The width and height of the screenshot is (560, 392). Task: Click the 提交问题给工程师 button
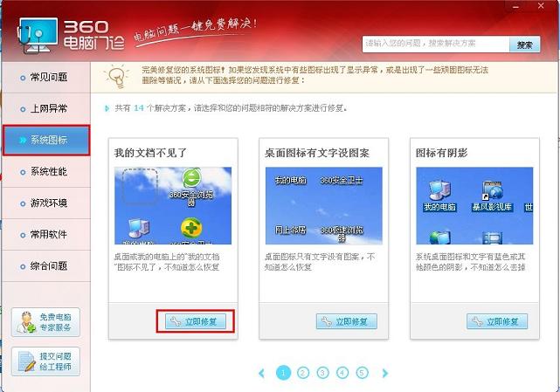tap(45, 361)
